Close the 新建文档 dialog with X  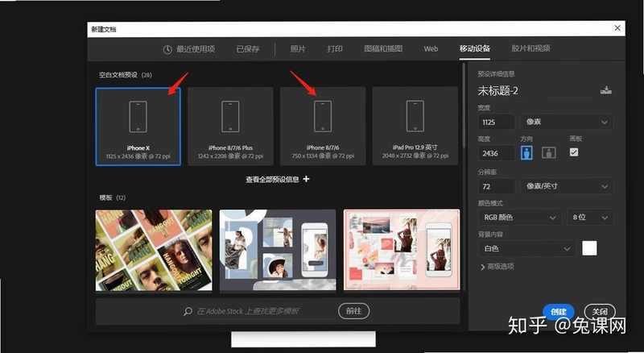coord(617,28)
